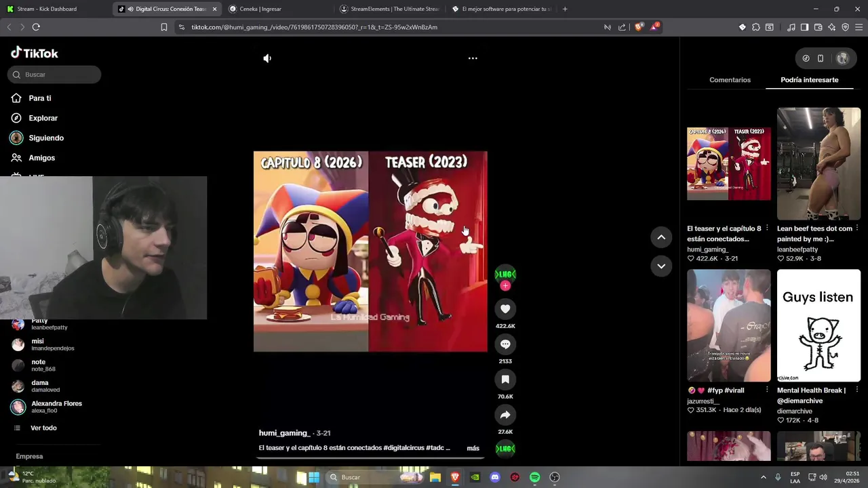Open options for El teaser card

point(767,228)
